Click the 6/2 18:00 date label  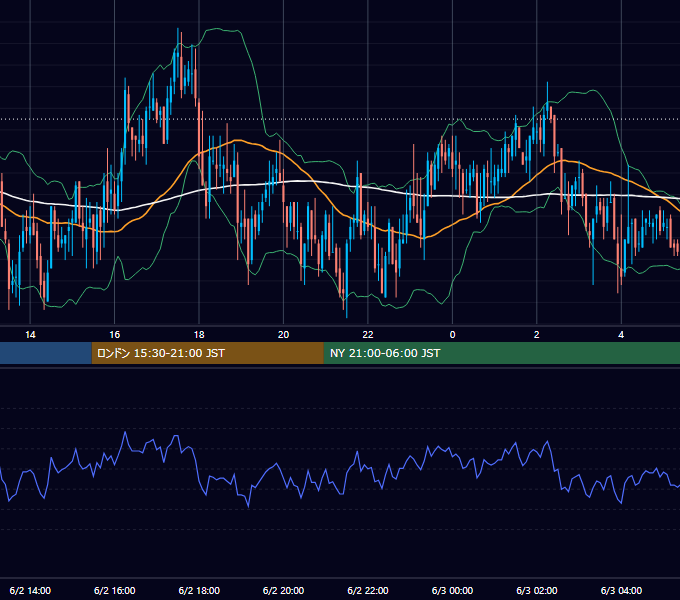tap(199, 590)
